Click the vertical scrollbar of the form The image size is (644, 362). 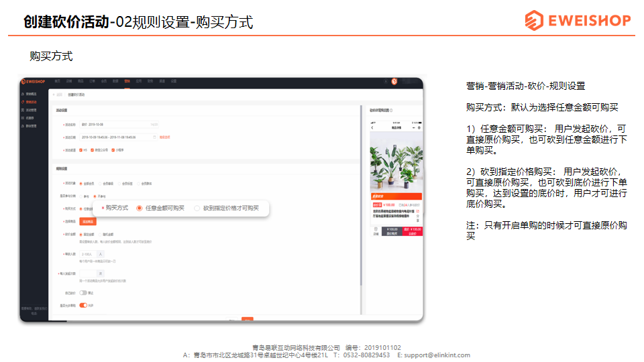(362, 196)
